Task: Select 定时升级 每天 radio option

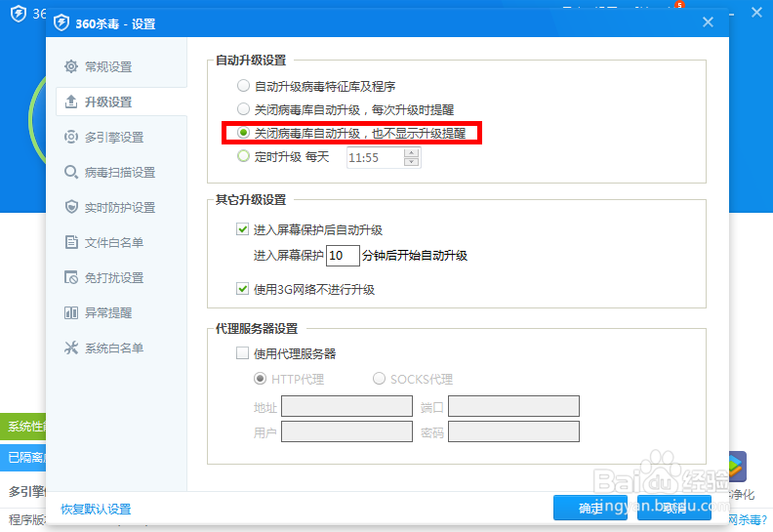Action: (x=243, y=156)
